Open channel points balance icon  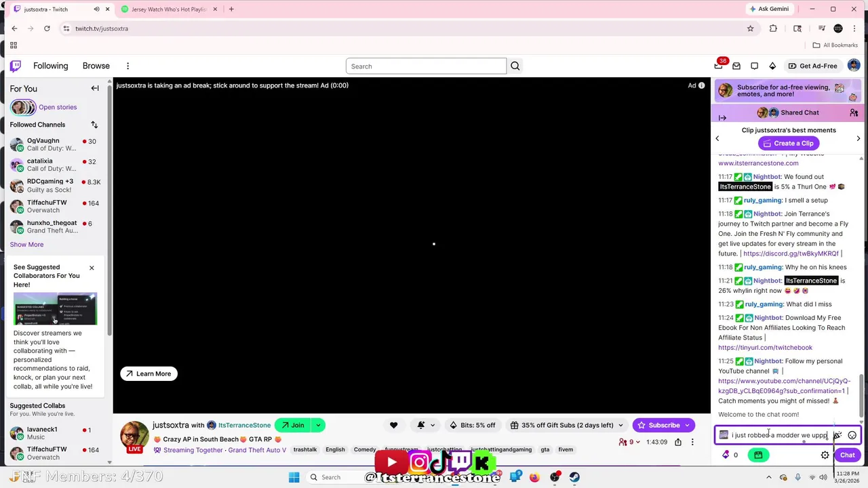[730, 455]
